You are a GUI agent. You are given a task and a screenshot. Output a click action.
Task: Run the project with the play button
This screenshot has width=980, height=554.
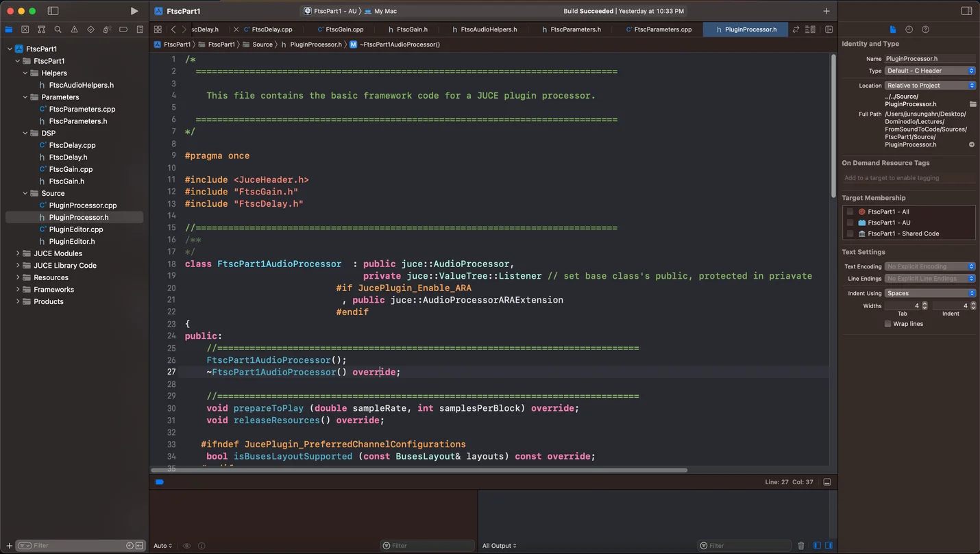[x=134, y=11]
